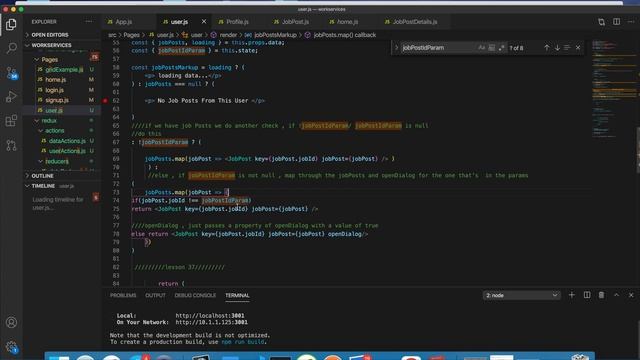This screenshot has width=640, height=360.
Task: Open the Explorer view in activity bar
Action: pos(11,24)
